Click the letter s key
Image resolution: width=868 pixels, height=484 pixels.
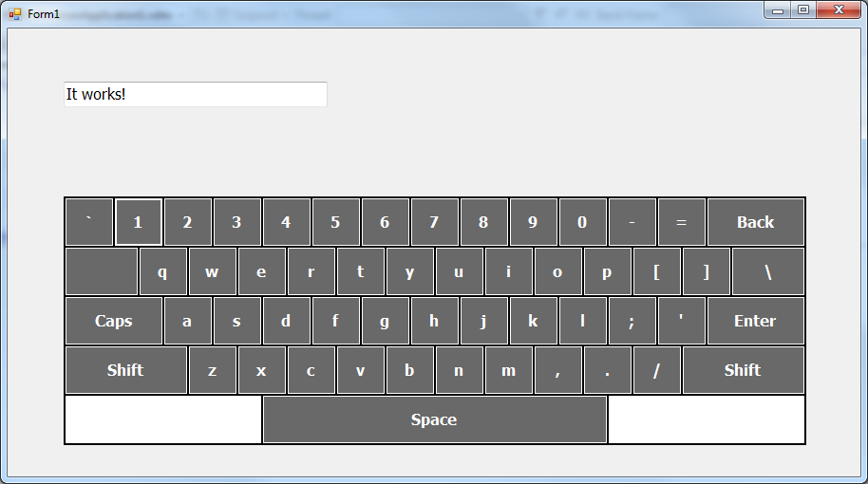point(236,320)
